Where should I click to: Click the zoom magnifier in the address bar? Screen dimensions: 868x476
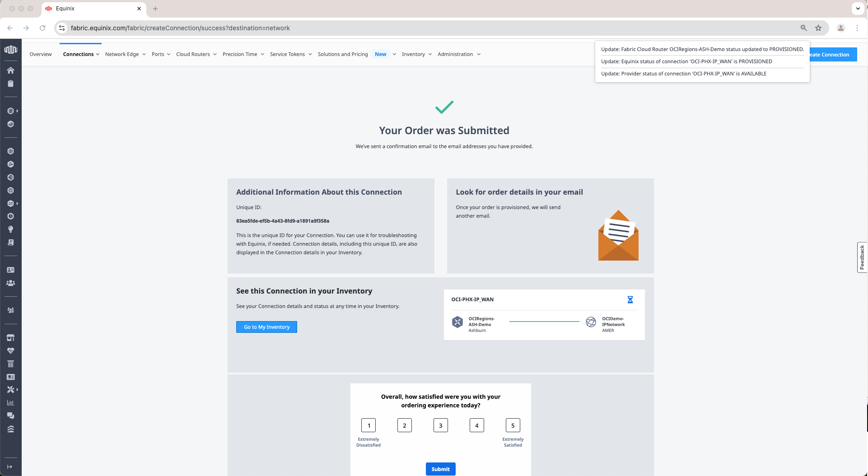point(804,28)
